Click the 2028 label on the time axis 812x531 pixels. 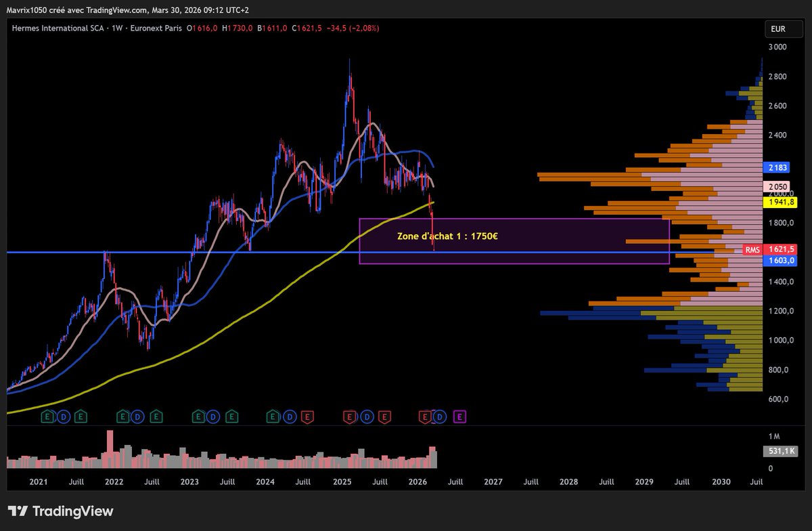click(x=569, y=482)
